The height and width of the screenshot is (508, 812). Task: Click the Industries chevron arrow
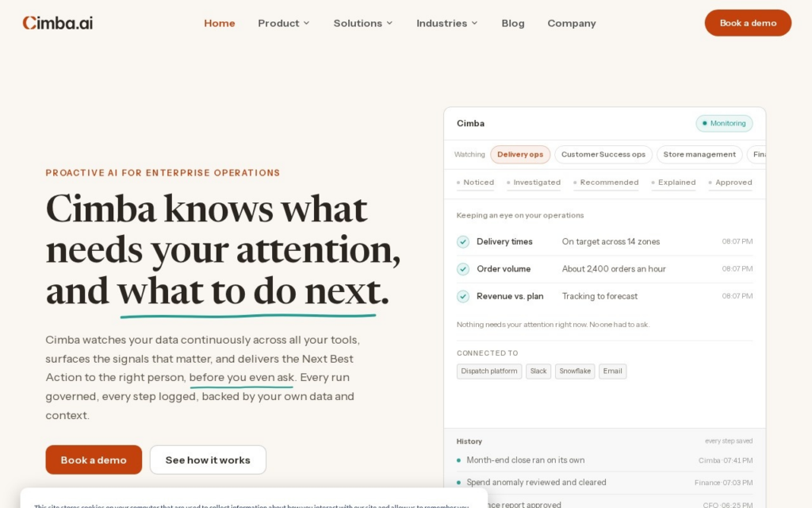474,23
